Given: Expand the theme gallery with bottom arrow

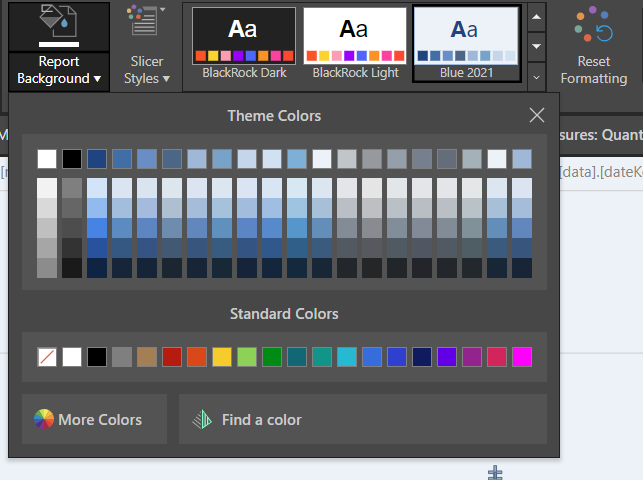Looking at the screenshot, I should tap(537, 75).
